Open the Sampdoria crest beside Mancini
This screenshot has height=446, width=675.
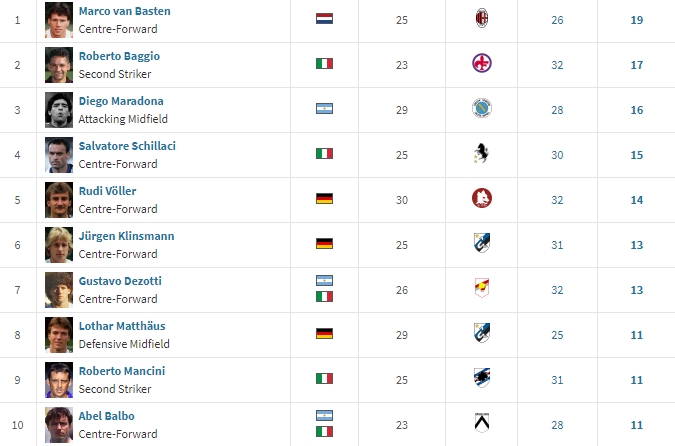point(482,378)
